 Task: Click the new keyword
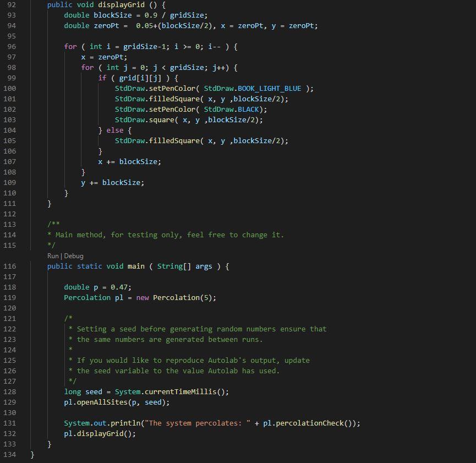[143, 298]
